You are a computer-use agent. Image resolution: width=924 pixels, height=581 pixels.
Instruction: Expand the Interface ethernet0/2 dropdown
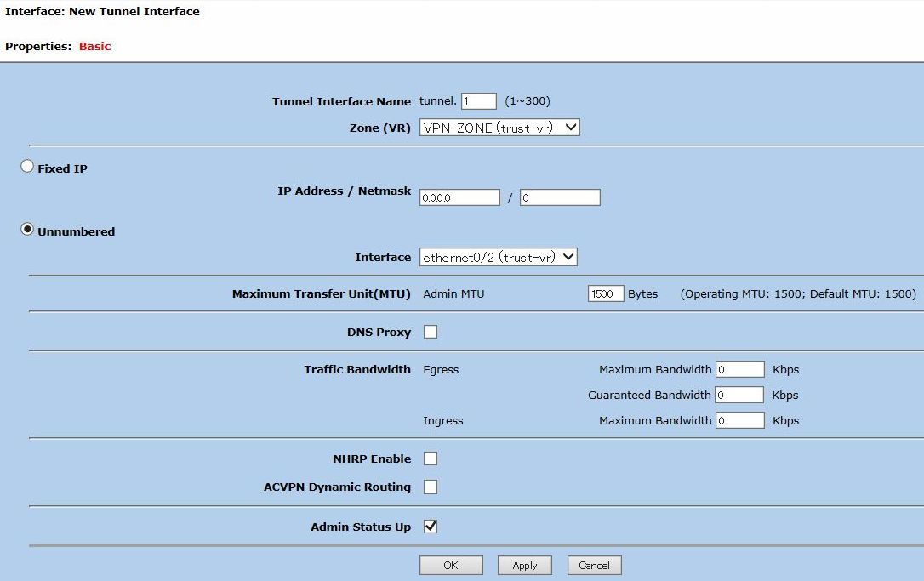pyautogui.click(x=499, y=257)
